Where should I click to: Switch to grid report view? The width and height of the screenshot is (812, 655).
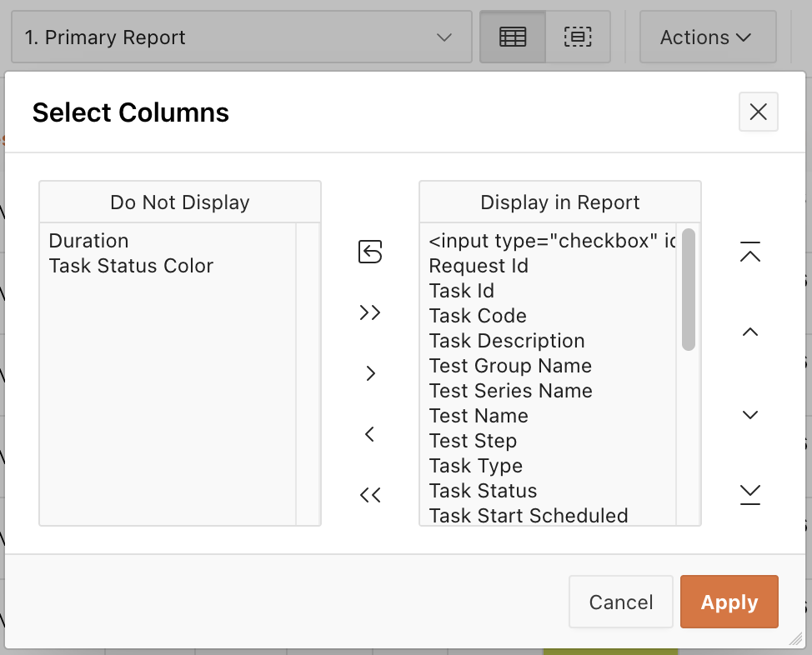(513, 37)
